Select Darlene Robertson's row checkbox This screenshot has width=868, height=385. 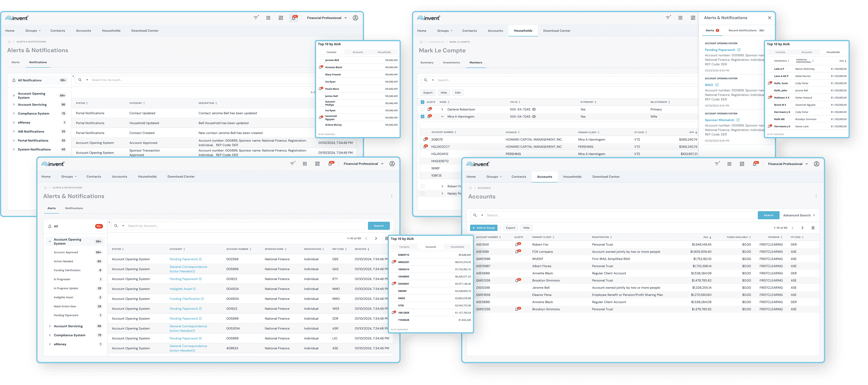click(x=422, y=110)
